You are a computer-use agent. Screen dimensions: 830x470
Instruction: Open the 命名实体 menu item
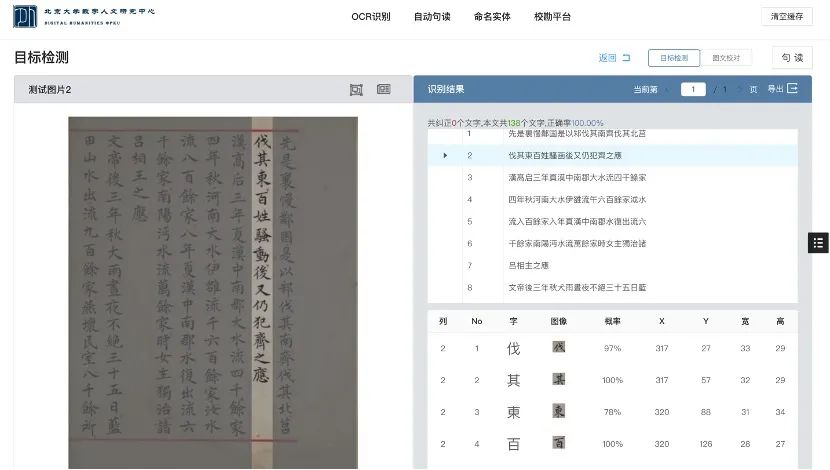(x=492, y=17)
